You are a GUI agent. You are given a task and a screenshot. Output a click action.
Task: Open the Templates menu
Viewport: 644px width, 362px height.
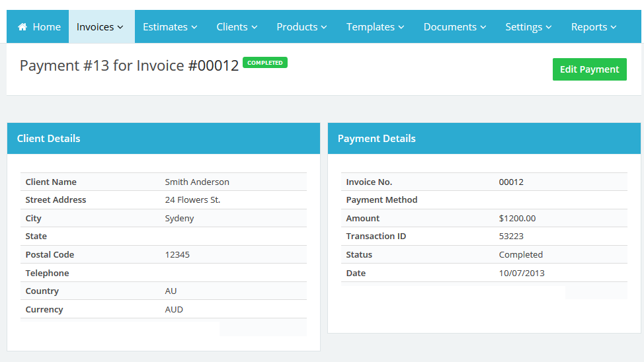point(375,27)
